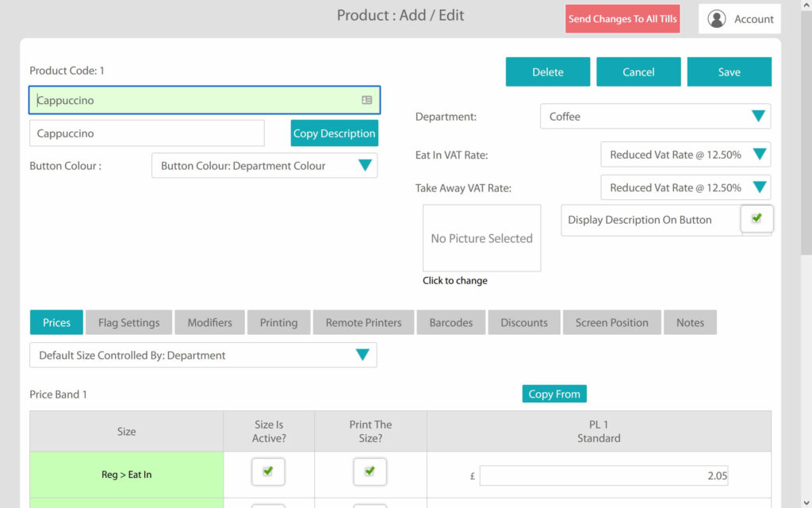Click the 'Product Code: 1' text
The height and width of the screenshot is (508, 812).
(x=67, y=71)
